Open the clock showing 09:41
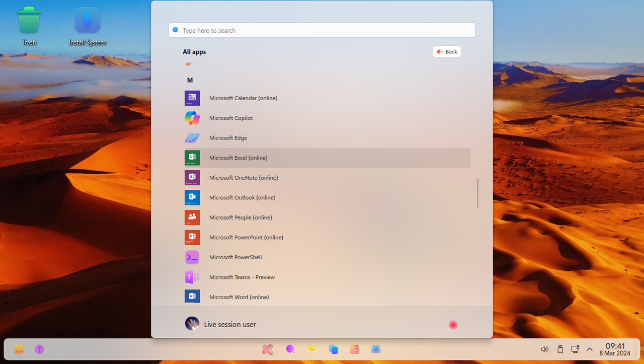Screen dimensions: 644x364 [x=615, y=349]
